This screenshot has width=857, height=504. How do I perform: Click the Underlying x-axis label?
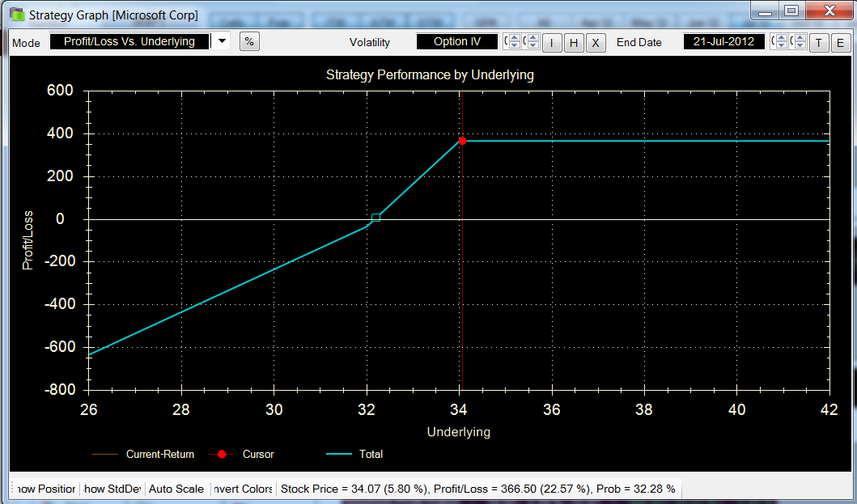coord(459,432)
